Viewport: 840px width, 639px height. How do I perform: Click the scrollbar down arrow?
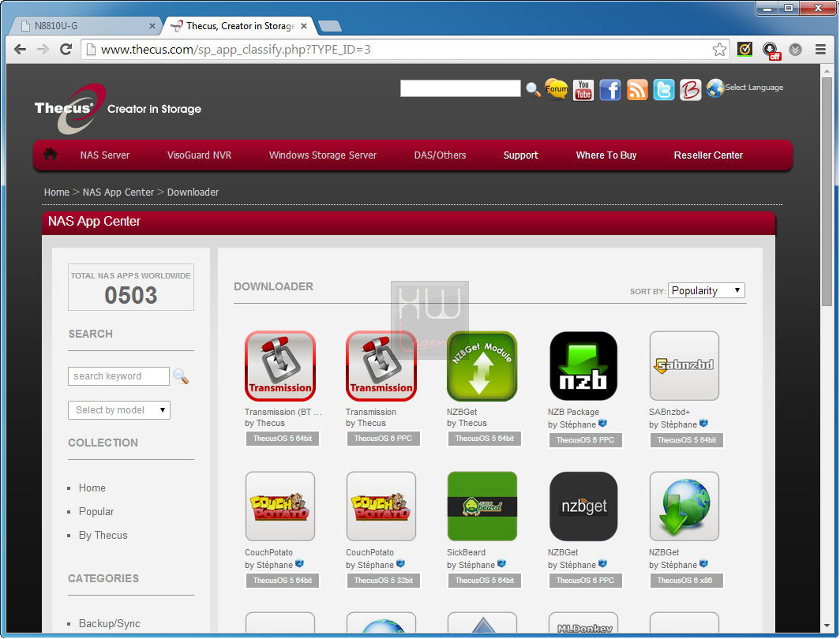tap(827, 626)
